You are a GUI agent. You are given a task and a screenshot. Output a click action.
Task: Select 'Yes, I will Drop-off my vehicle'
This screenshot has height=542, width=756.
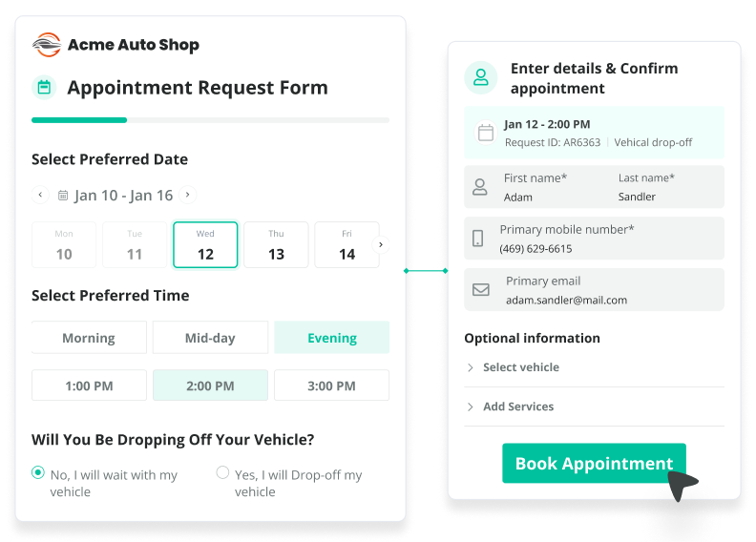[x=222, y=472]
